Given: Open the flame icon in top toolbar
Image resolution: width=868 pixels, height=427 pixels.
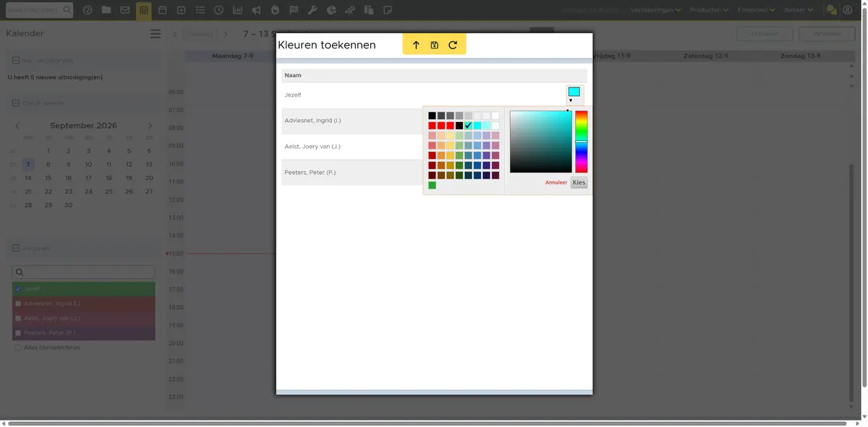Looking at the screenshot, I should point(275,10).
